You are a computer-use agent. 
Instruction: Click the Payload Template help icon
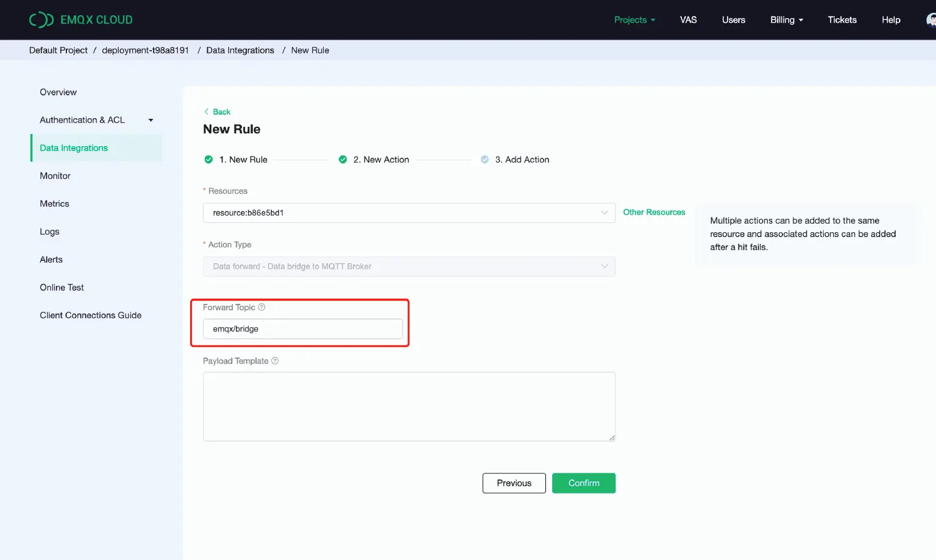click(x=274, y=361)
